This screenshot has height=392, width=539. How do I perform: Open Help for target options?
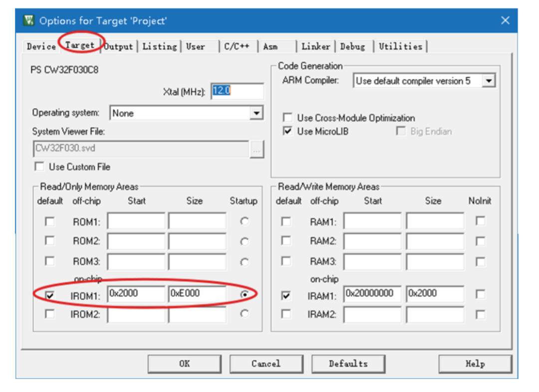(475, 364)
